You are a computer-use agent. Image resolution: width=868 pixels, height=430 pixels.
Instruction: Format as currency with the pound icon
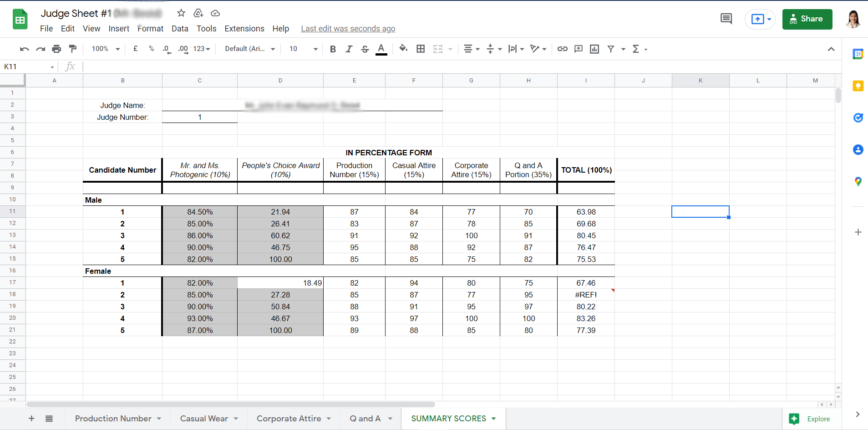(135, 49)
